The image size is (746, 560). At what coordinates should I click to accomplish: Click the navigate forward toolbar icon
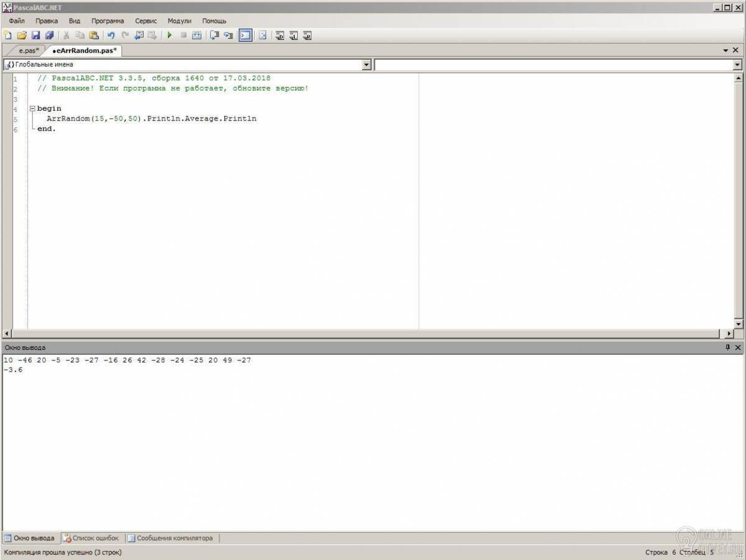coord(152,35)
